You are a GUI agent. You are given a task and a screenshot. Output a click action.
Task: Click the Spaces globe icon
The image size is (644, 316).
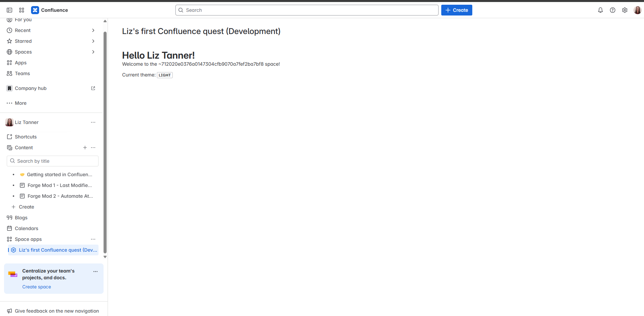9,52
